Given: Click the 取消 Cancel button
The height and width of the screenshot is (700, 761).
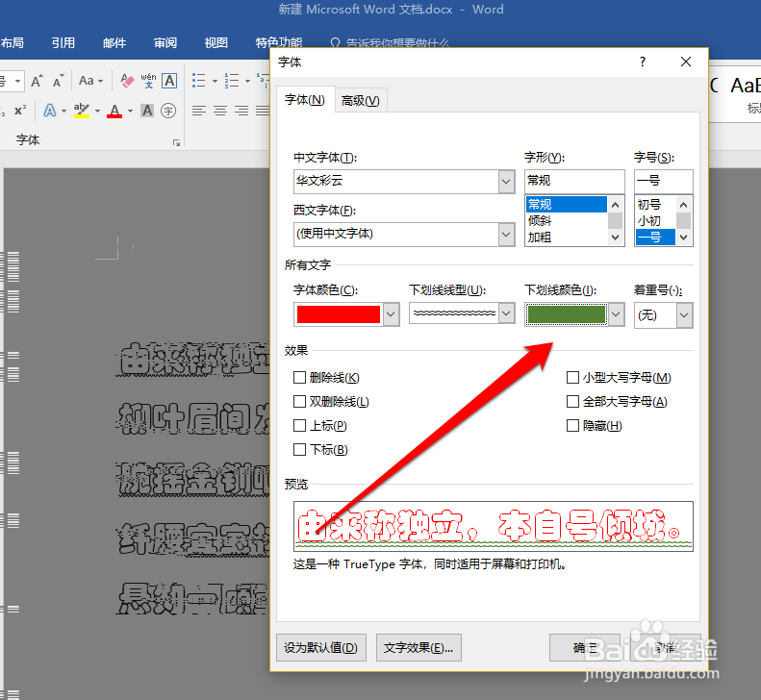Looking at the screenshot, I should [666, 648].
